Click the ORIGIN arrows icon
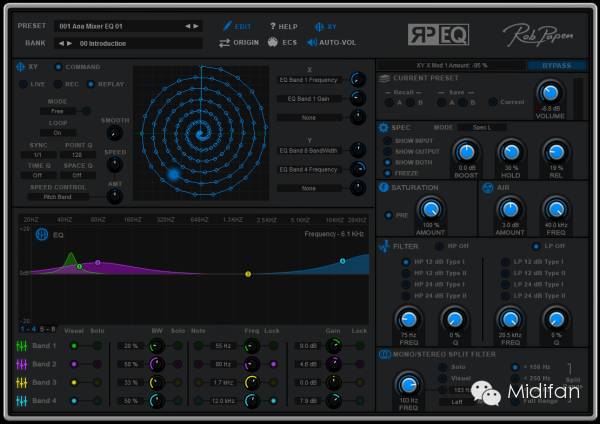600x424 pixels. click(224, 43)
